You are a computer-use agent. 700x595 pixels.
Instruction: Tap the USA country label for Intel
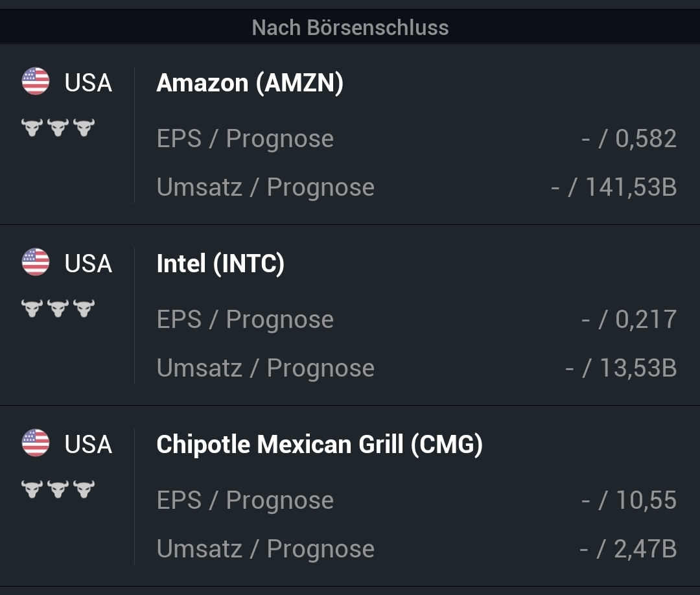88,264
